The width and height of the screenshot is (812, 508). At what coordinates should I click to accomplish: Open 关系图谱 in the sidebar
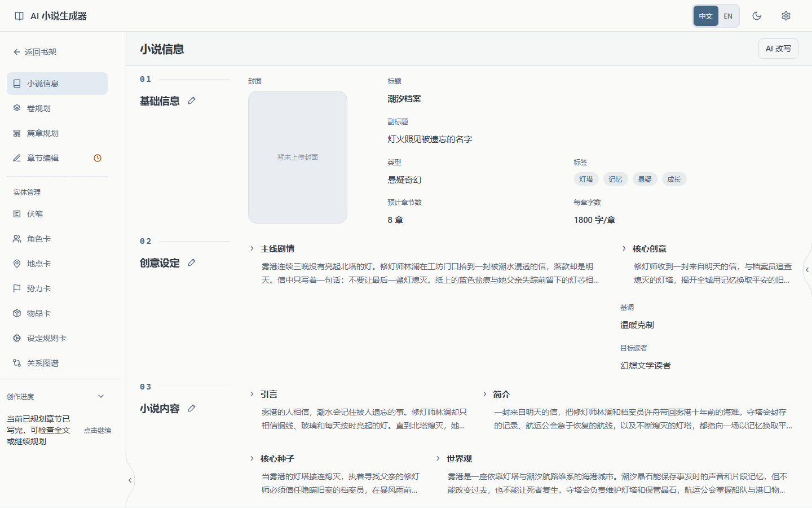click(x=57, y=363)
